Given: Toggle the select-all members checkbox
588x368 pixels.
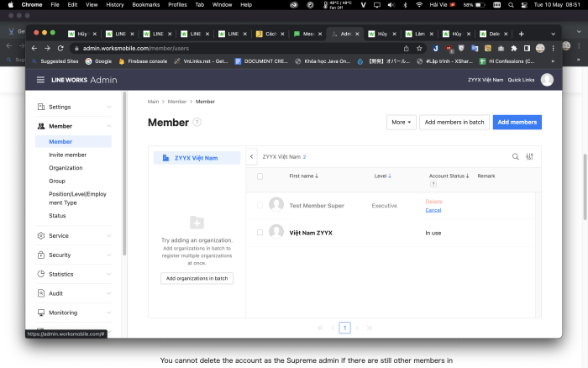Looking at the screenshot, I should point(260,176).
